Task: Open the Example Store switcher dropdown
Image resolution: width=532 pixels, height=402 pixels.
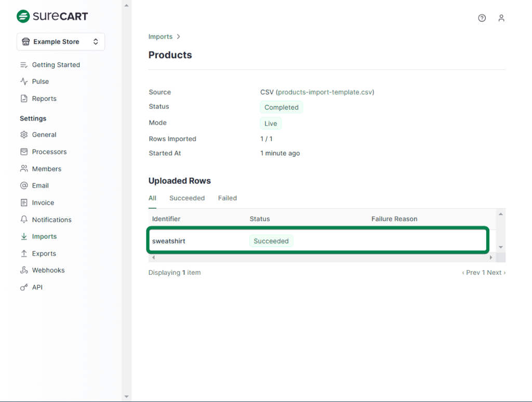Action: pyautogui.click(x=61, y=42)
